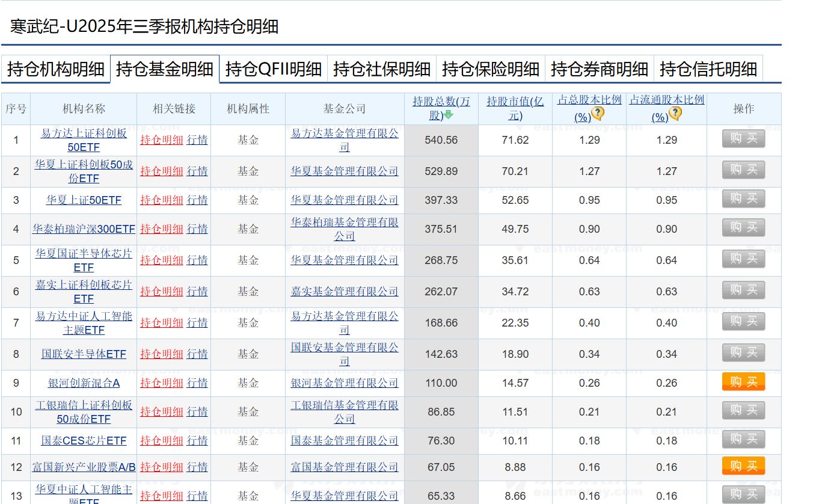Click the 540.56 share count cell
This screenshot has width=819, height=504.
pyautogui.click(x=441, y=140)
